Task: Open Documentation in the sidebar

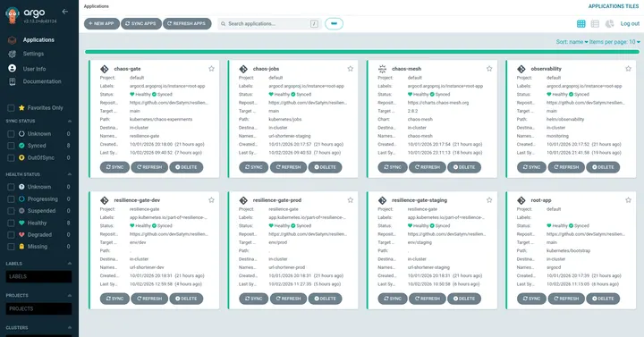Action: pos(42,81)
